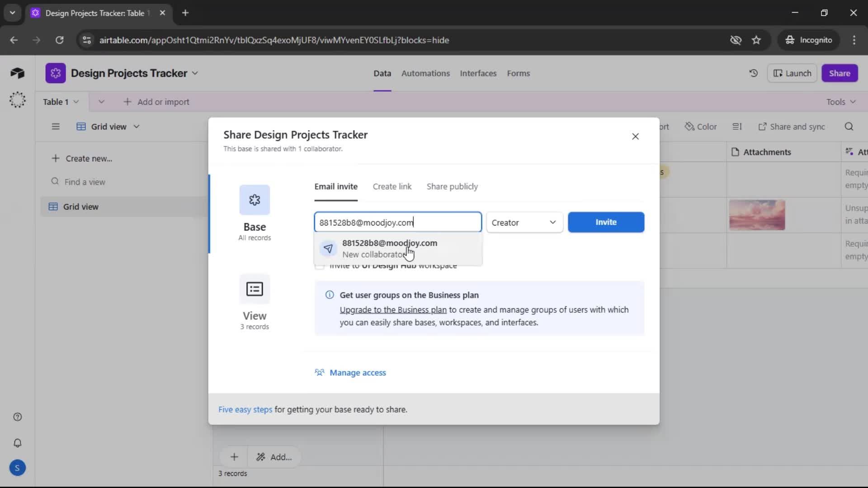Screen dimensions: 868x488
Task: Click the blue Invite button
Action: (x=606, y=222)
